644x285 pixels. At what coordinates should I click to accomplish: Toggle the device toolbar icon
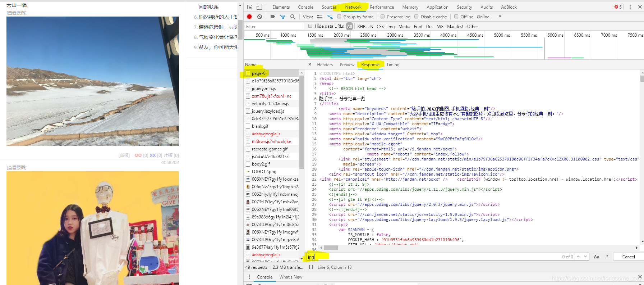coord(259,7)
